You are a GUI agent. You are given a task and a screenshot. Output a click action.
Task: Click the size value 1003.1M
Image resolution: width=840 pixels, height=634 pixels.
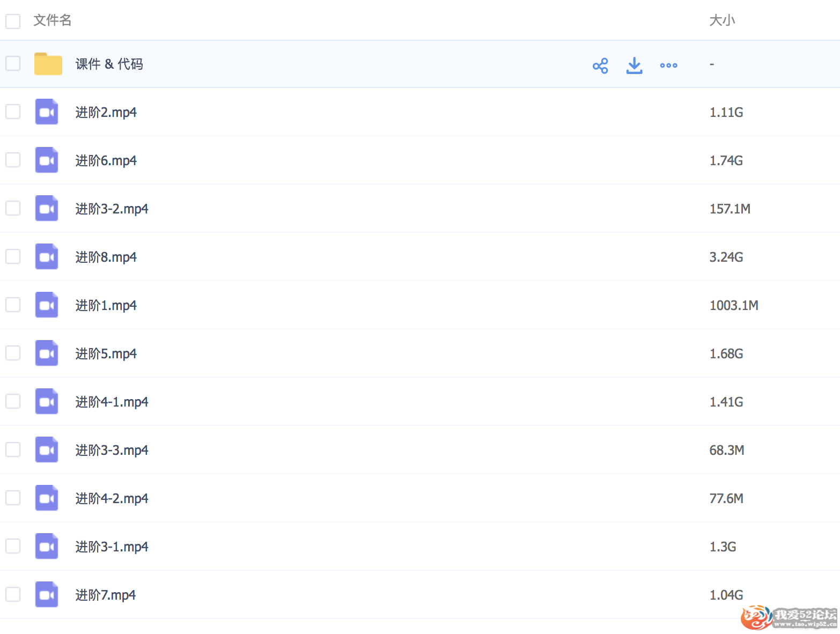(x=734, y=305)
